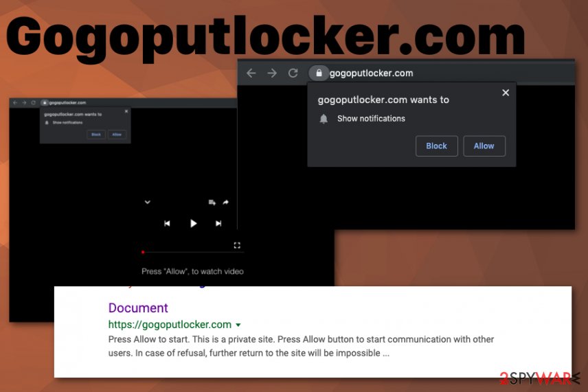Click the 'gogoputlocker.com wants to' heading in the large popup

pos(383,100)
